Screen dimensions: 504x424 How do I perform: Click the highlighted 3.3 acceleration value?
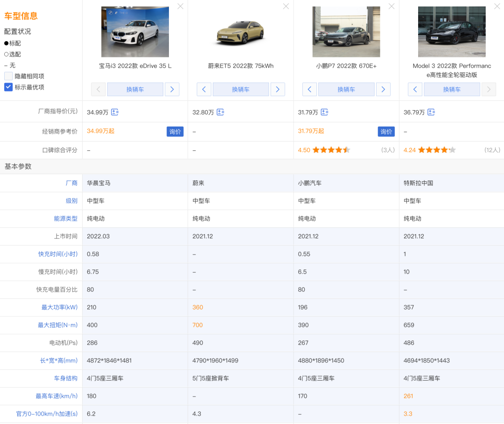(x=407, y=414)
